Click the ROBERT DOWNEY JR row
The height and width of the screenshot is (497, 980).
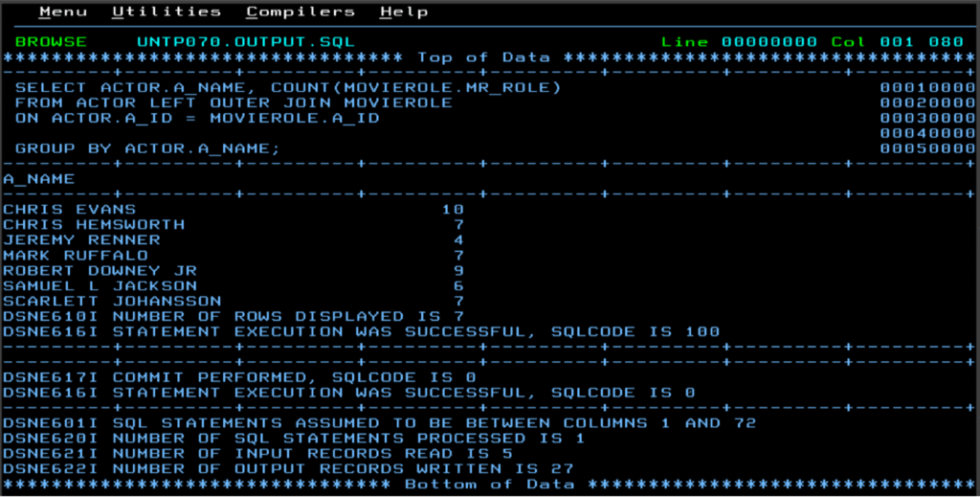tap(100, 270)
